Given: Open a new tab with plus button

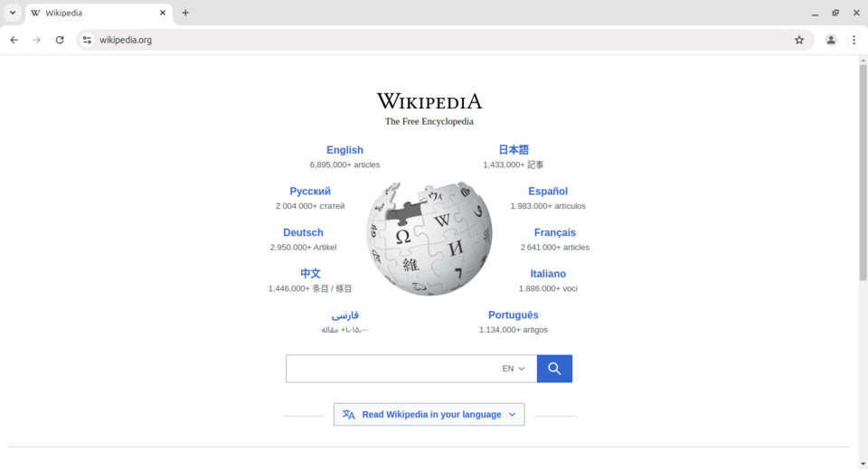Looking at the screenshot, I should [185, 13].
